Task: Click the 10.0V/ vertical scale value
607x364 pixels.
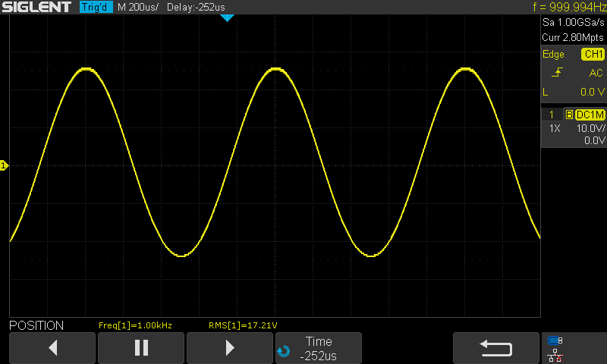Action: (590, 128)
